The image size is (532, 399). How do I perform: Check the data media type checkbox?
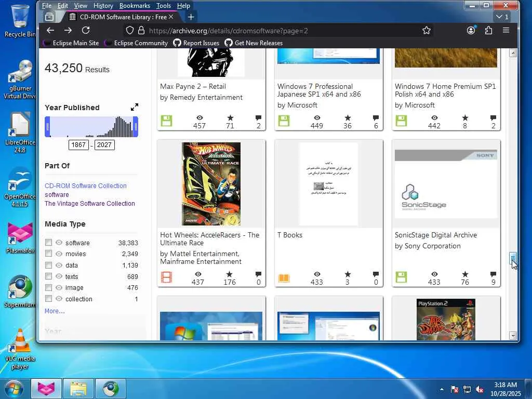click(48, 265)
